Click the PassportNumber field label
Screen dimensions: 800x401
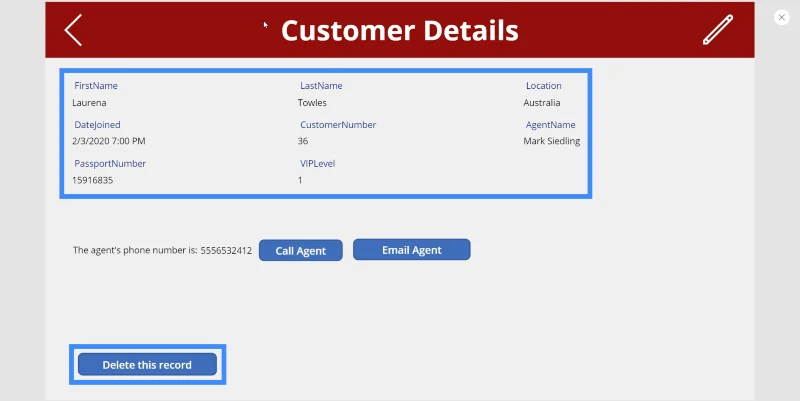pos(110,164)
